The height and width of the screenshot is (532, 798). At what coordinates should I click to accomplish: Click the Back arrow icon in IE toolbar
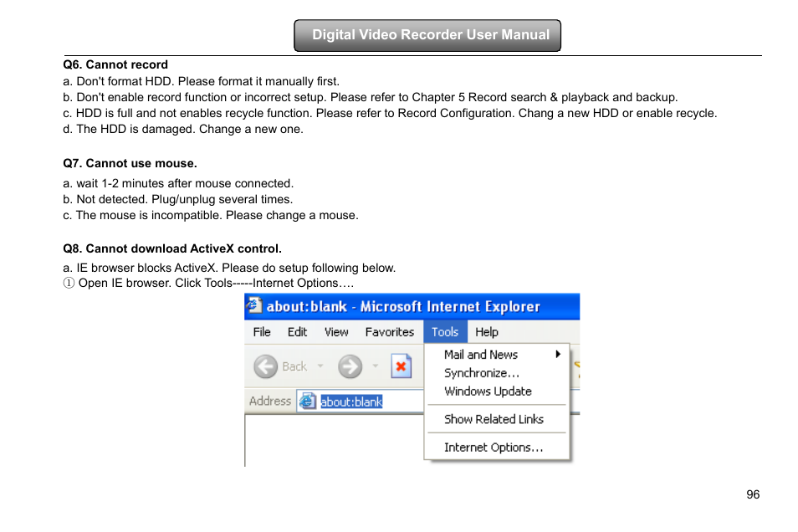point(266,366)
